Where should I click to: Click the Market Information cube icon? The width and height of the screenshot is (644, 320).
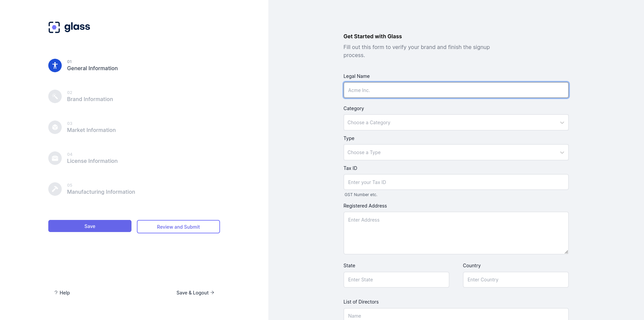click(55, 127)
